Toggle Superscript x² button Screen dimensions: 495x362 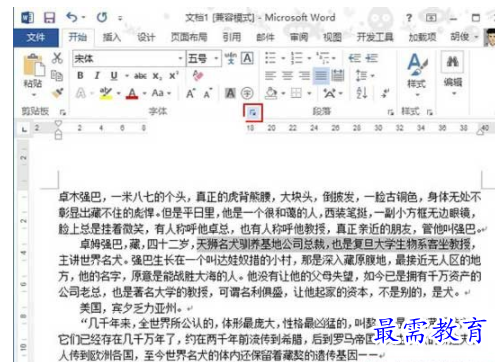coord(174,76)
